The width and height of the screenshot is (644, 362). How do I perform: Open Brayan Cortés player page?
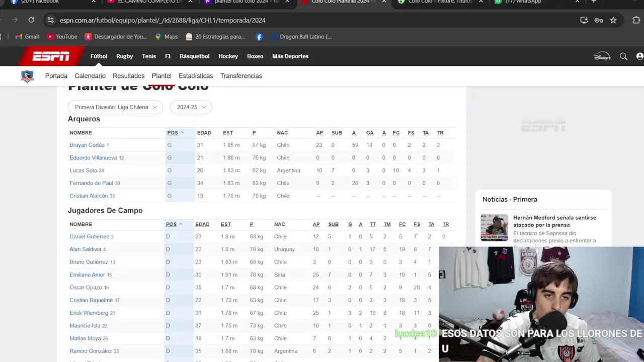87,145
